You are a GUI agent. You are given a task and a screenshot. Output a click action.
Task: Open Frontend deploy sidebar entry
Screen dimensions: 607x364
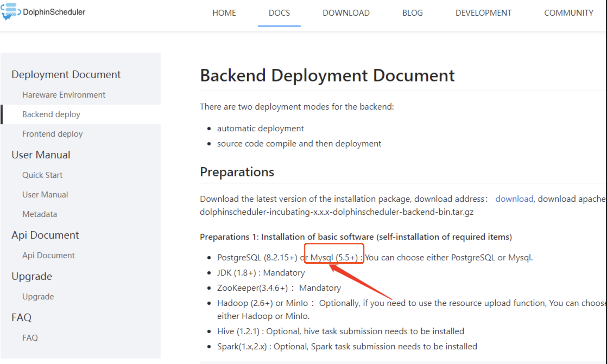pyautogui.click(x=52, y=134)
